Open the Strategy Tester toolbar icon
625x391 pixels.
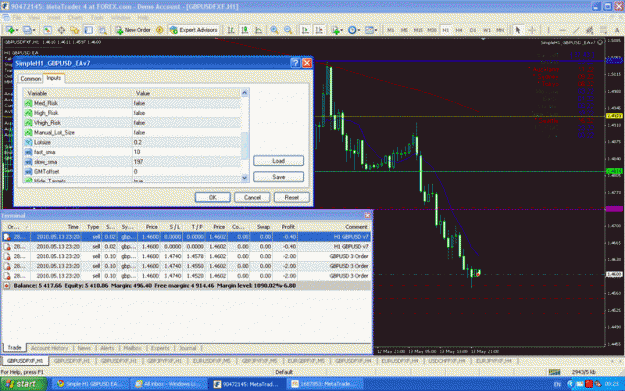point(102,30)
